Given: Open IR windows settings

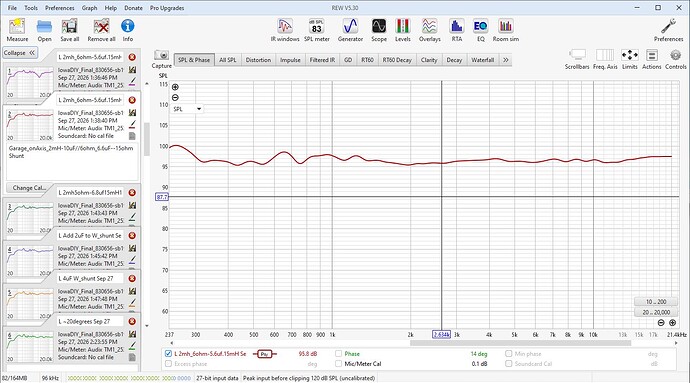Looking at the screenshot, I should [285, 30].
